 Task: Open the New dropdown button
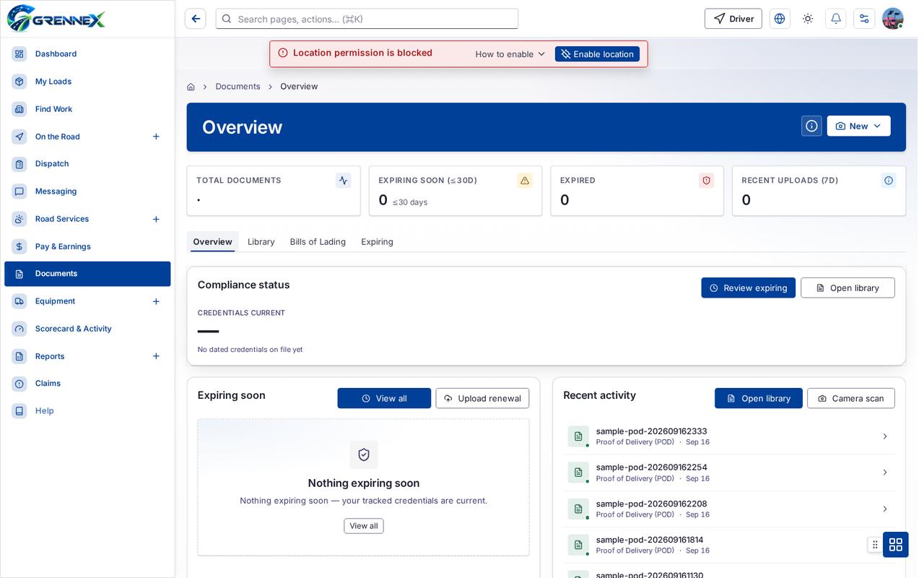[x=858, y=126]
